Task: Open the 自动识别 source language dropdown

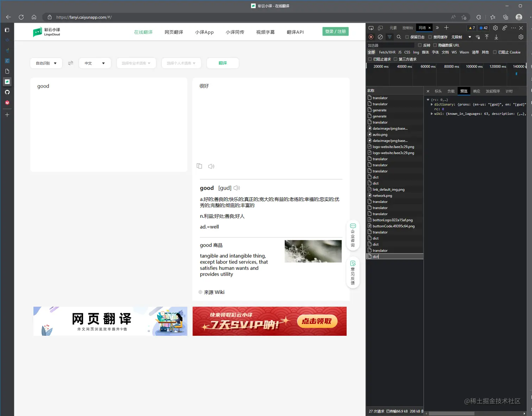Action: 46,63
